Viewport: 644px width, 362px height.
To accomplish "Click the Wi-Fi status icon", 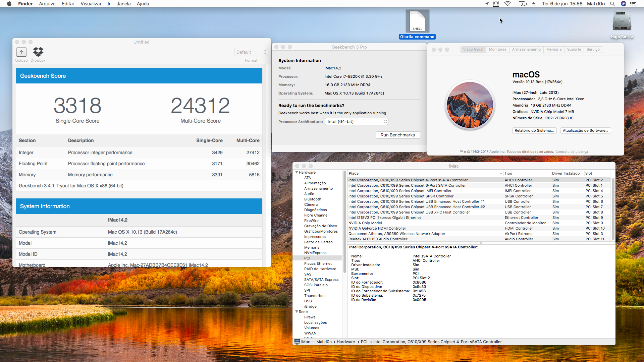I will coord(507,4).
